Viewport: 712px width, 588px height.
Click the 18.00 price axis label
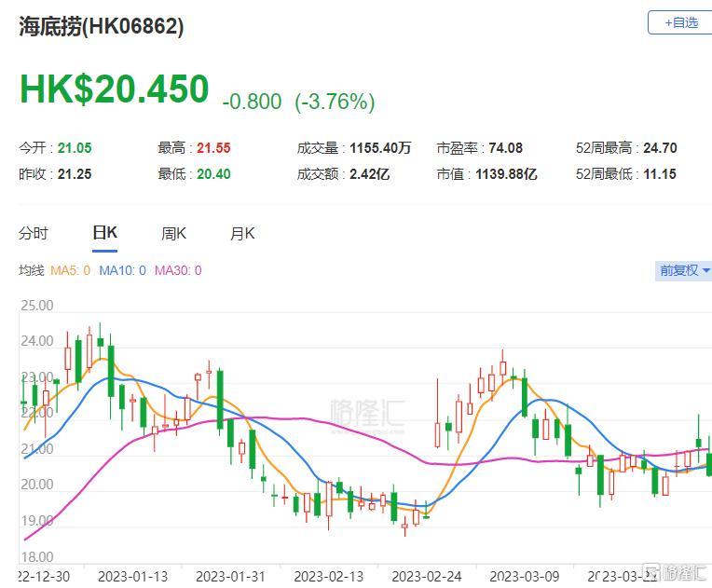(x=36, y=557)
